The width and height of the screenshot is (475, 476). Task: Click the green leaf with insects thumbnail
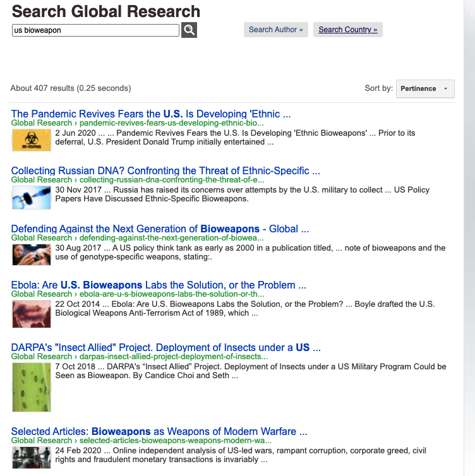coord(32,388)
